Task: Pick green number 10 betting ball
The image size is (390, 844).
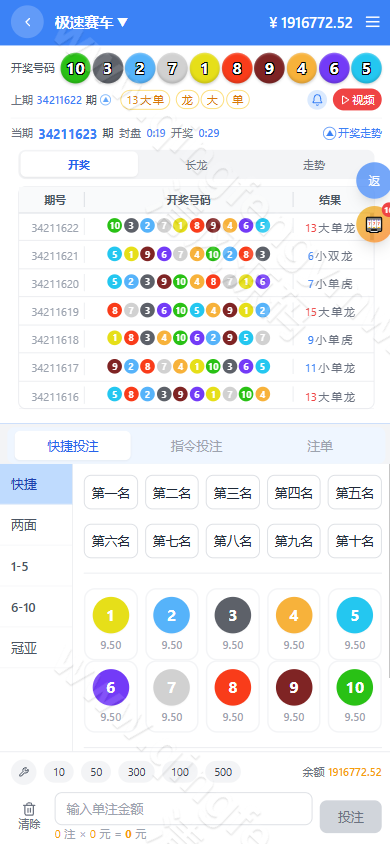Action: click(354, 687)
